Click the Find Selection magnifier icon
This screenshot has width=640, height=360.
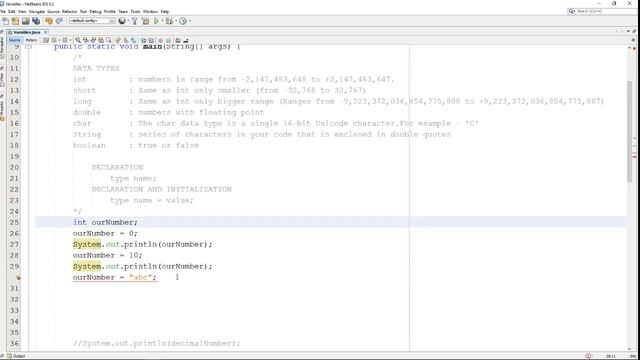[x=78, y=40]
